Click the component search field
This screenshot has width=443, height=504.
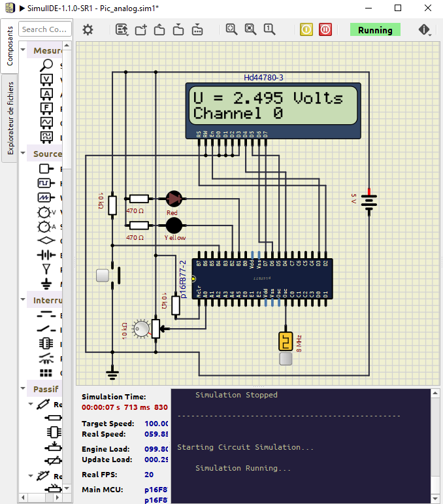click(x=44, y=29)
